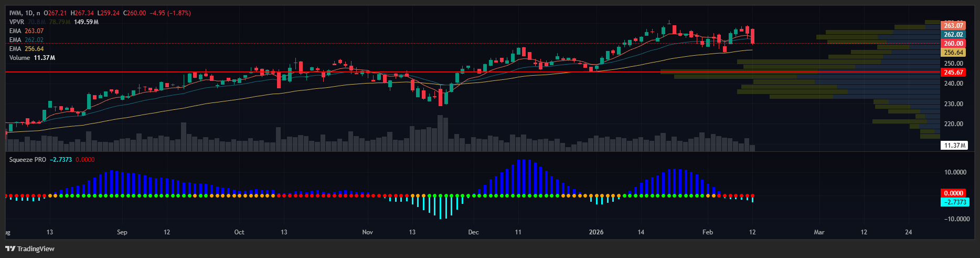Click the red 260.00 last price label
980x258 pixels.
click(953, 44)
